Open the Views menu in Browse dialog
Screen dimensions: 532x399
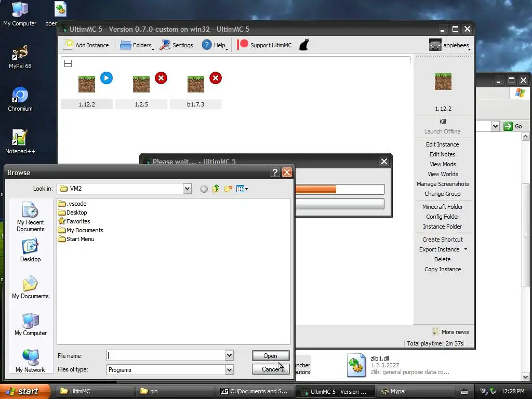click(x=242, y=189)
